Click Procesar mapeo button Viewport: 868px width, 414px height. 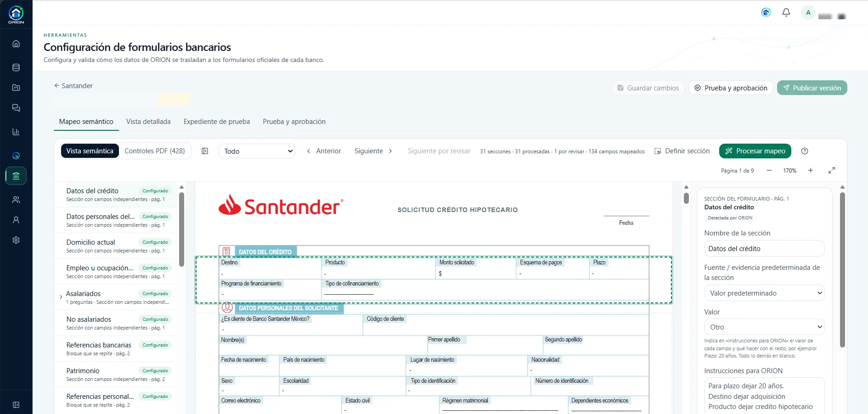click(x=755, y=151)
